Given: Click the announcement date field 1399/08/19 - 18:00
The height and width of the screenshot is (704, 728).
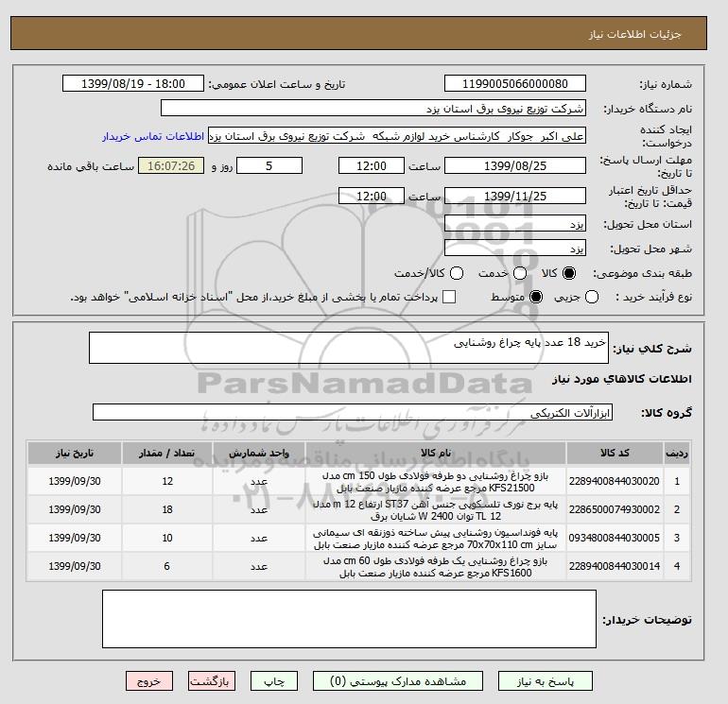Looking at the screenshot, I should pyautogui.click(x=132, y=83).
